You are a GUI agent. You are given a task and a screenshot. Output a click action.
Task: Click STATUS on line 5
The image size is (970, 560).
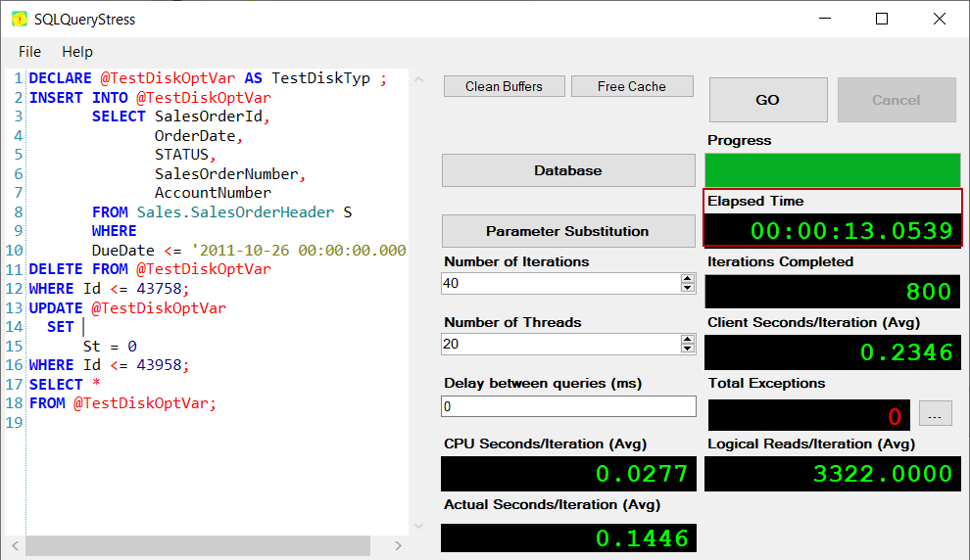coord(181,155)
